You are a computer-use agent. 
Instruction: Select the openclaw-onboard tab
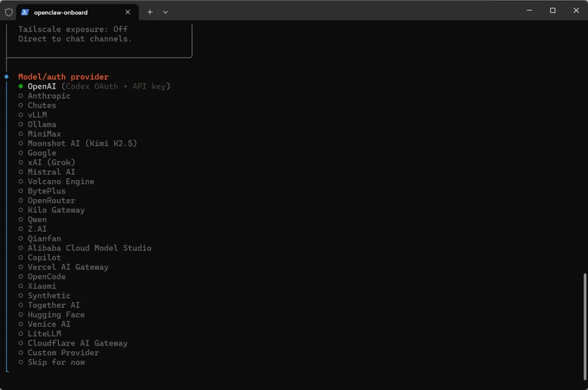pos(78,13)
